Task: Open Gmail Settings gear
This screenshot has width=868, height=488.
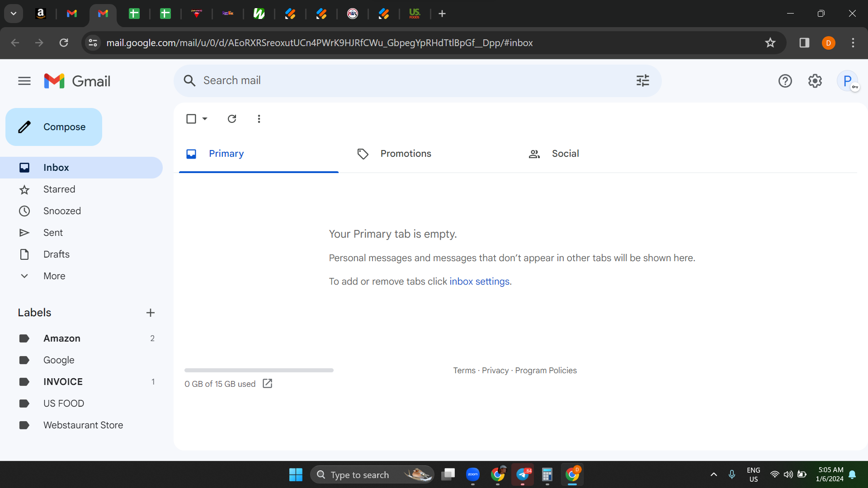Action: tap(815, 81)
